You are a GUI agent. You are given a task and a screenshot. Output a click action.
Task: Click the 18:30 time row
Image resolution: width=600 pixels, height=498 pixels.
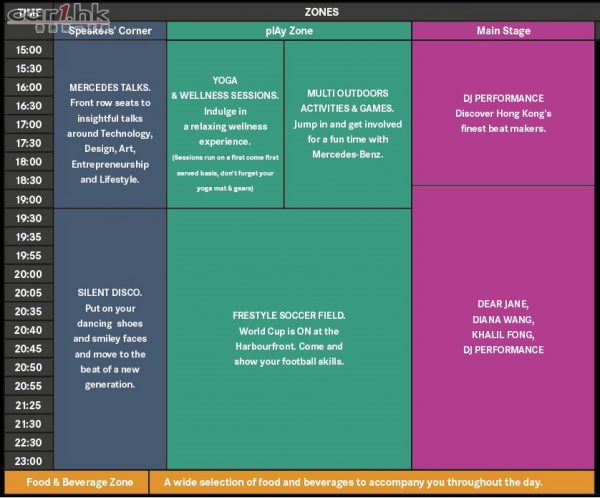(29, 180)
